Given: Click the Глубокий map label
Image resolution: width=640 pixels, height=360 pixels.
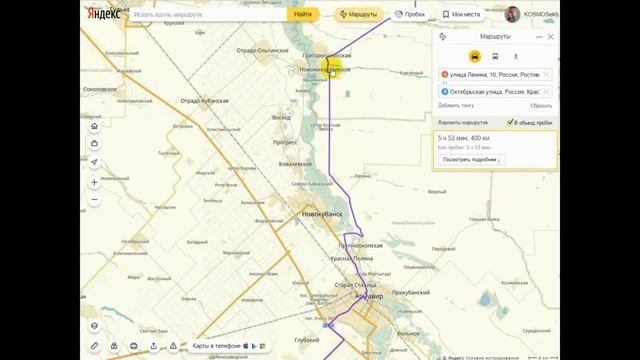Looking at the screenshot, I should click(x=307, y=340).
